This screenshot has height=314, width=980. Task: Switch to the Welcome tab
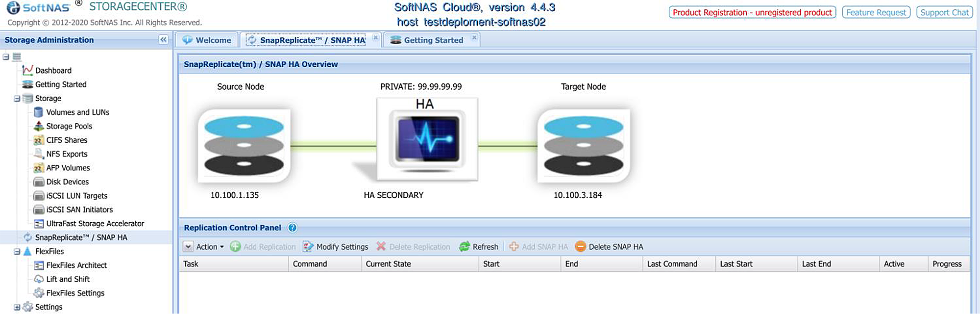(x=207, y=40)
